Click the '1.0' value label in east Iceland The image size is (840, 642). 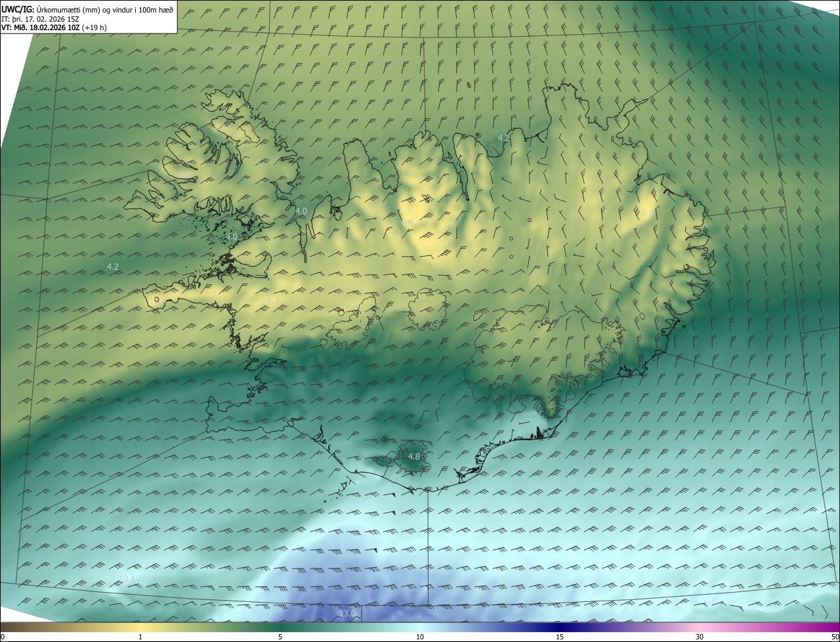pos(647,214)
